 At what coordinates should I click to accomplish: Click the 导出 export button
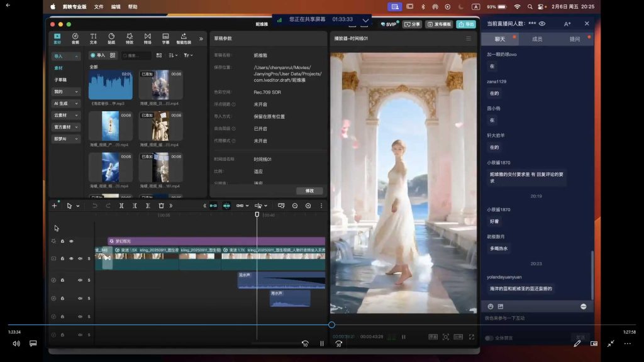(x=466, y=25)
